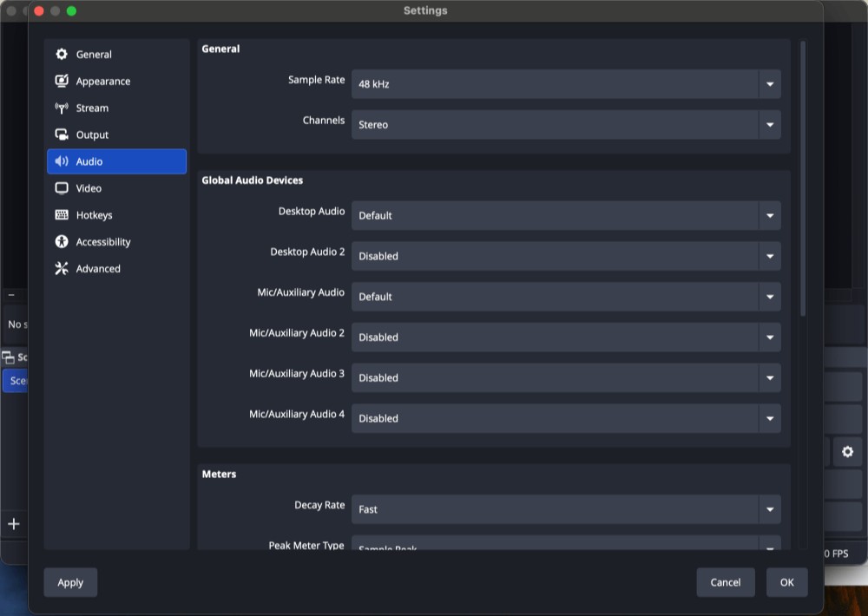Change the Desktop Audio device
The image size is (868, 616).
768,215
